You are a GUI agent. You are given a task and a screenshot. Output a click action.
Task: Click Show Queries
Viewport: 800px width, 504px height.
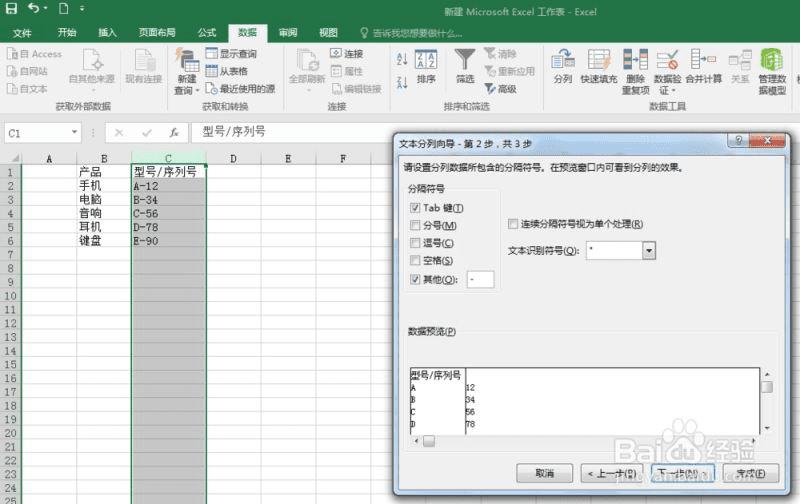[x=231, y=54]
